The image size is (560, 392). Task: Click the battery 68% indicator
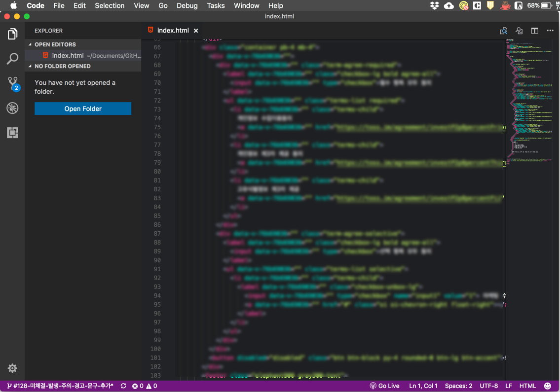[539, 5]
